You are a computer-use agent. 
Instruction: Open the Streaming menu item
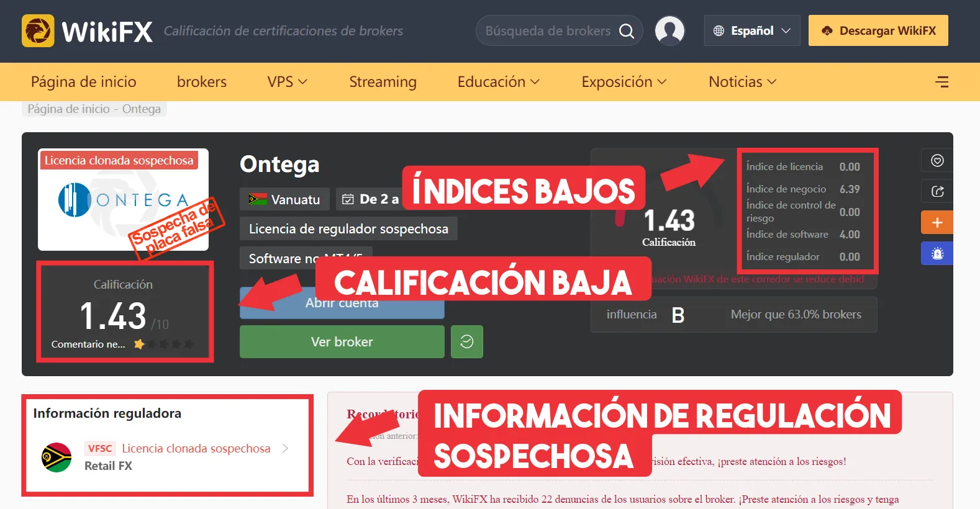383,82
